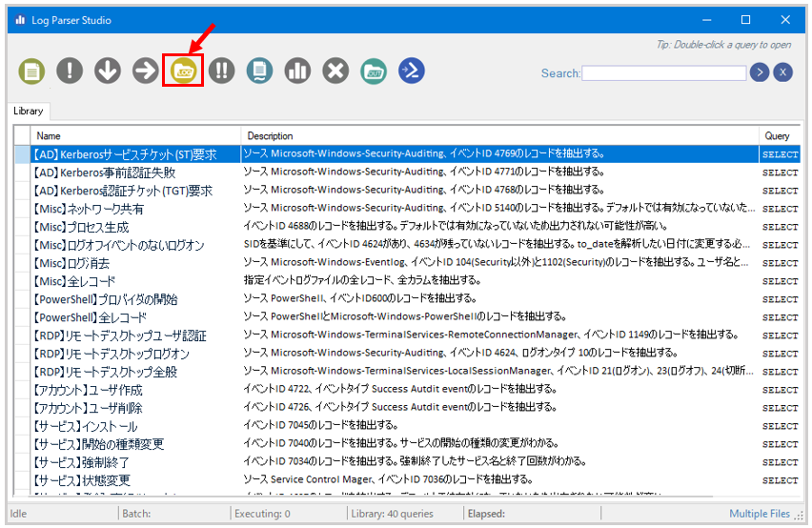Click the single exclamation execute icon
Screen dimensions: 812x528
(70, 71)
